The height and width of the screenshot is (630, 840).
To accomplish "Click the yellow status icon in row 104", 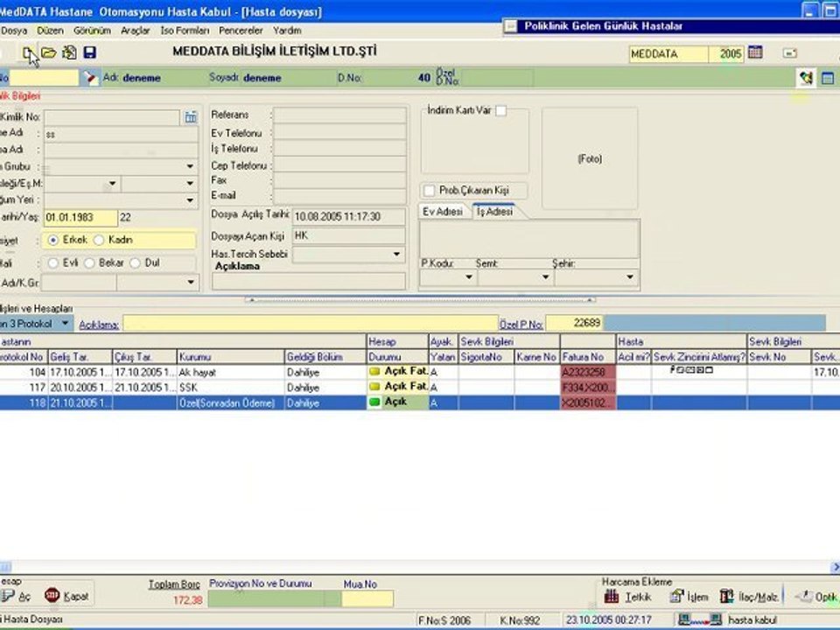I will point(374,371).
